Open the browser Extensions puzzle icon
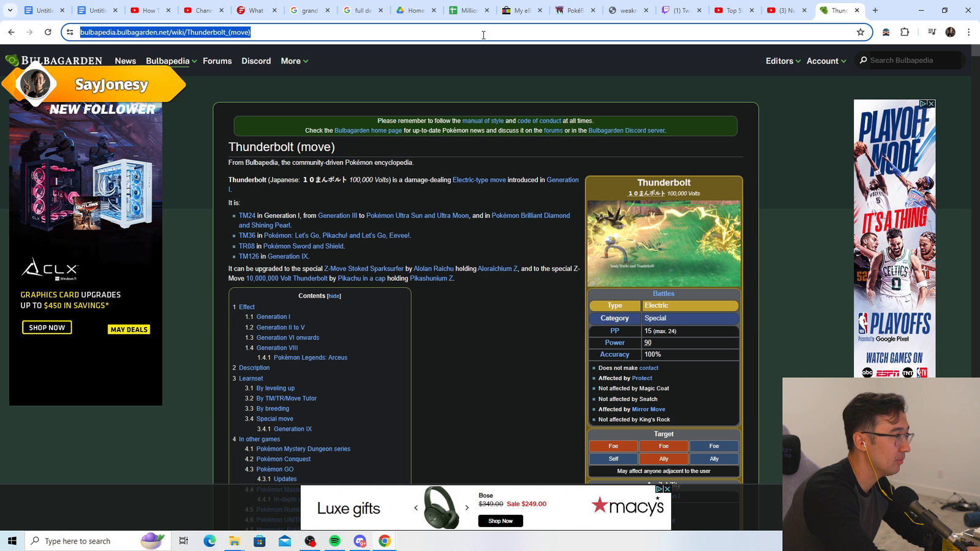This screenshot has width=980, height=551. 905,32
